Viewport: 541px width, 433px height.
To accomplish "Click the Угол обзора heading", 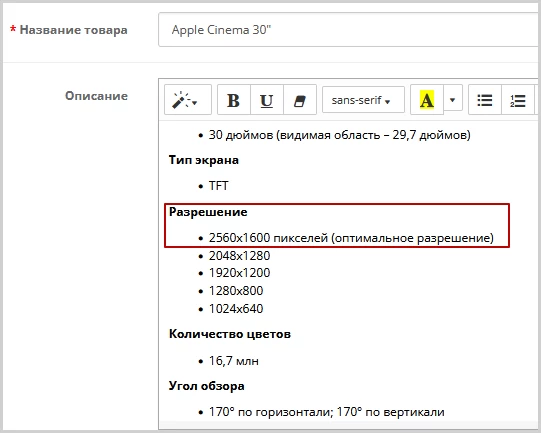I will click(207, 386).
